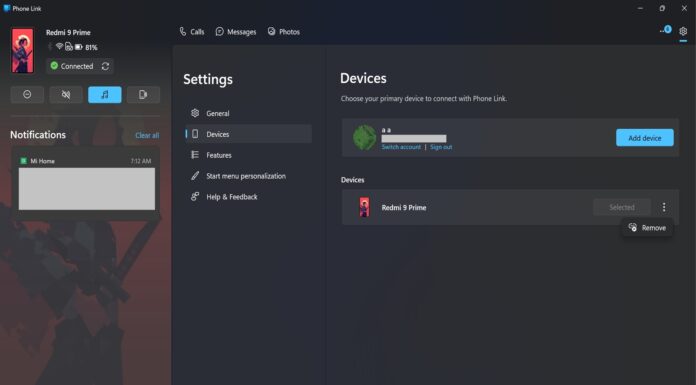This screenshot has height=385, width=696.
Task: Click the Connected status indicator
Action: click(71, 66)
